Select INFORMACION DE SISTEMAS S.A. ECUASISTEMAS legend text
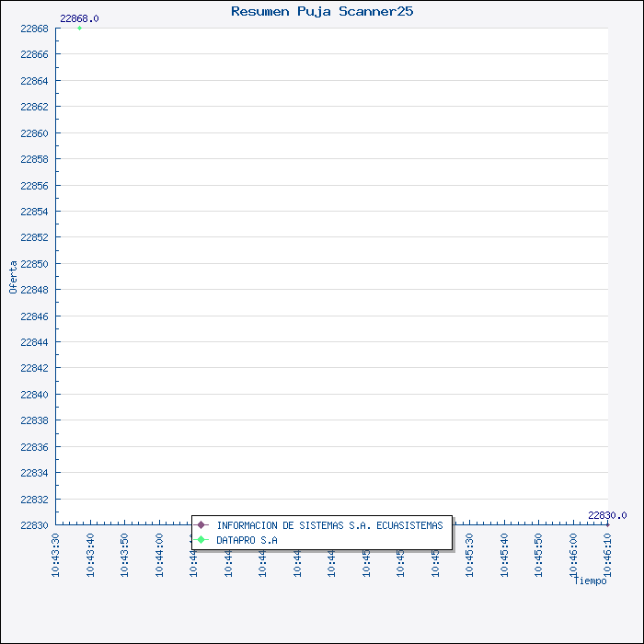 pyautogui.click(x=329, y=525)
